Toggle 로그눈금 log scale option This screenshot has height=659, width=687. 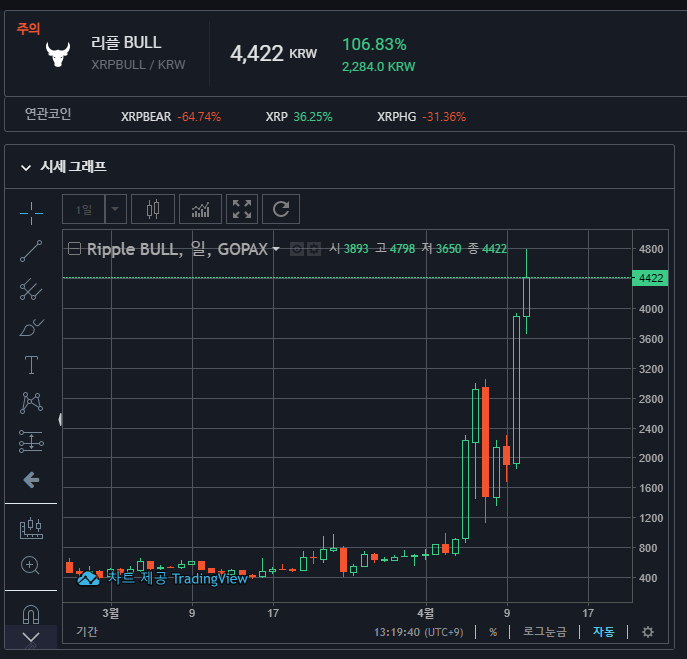pyautogui.click(x=545, y=632)
